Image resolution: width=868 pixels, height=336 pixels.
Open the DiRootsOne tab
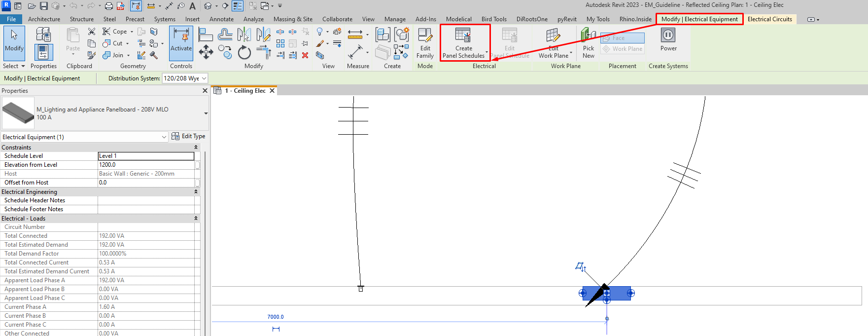click(532, 19)
